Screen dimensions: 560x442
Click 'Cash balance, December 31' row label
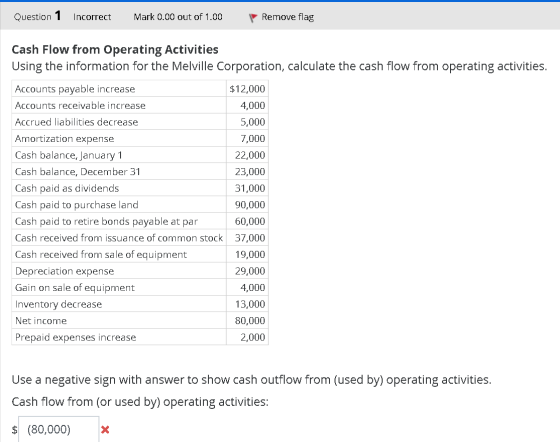[x=78, y=172]
